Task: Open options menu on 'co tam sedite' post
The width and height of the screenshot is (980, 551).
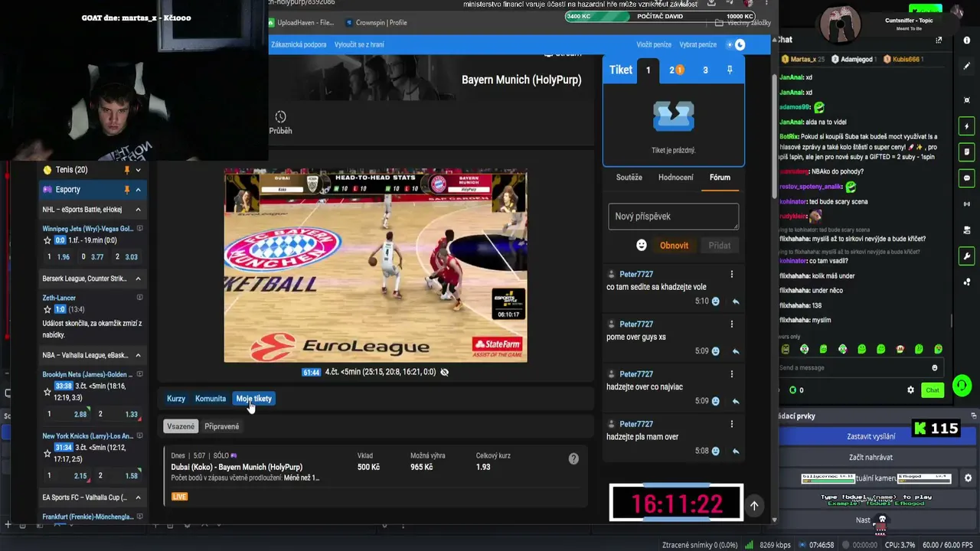Action: pos(731,275)
